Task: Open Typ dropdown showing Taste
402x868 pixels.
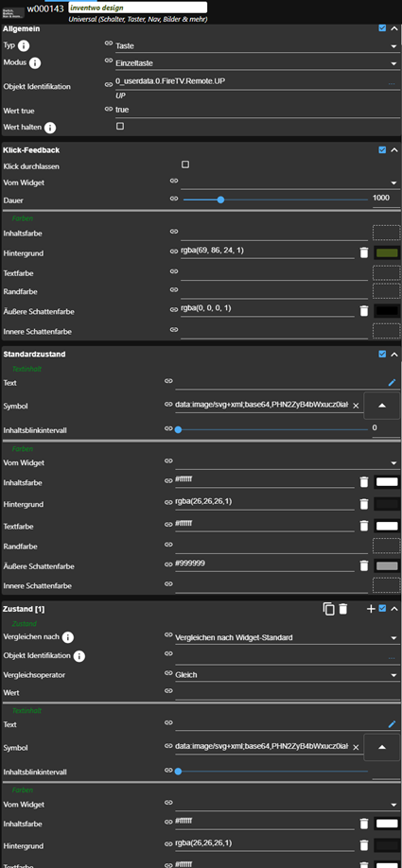Action: (x=257, y=46)
